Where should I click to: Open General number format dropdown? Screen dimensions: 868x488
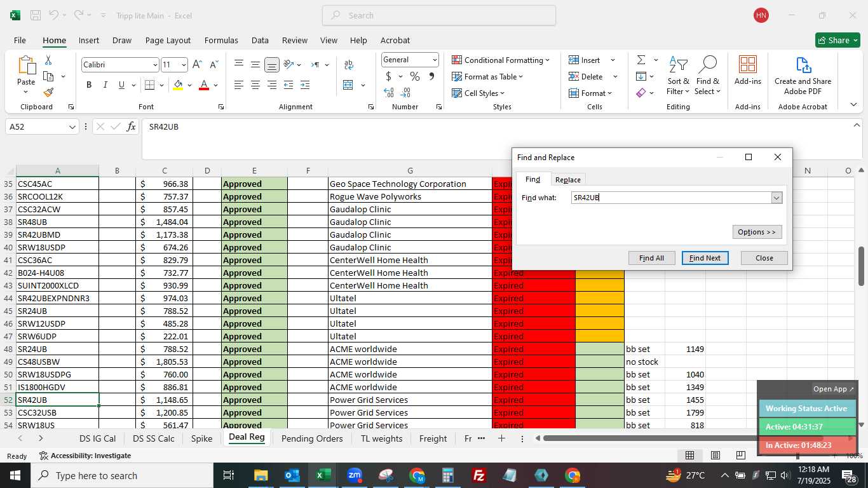click(435, 60)
